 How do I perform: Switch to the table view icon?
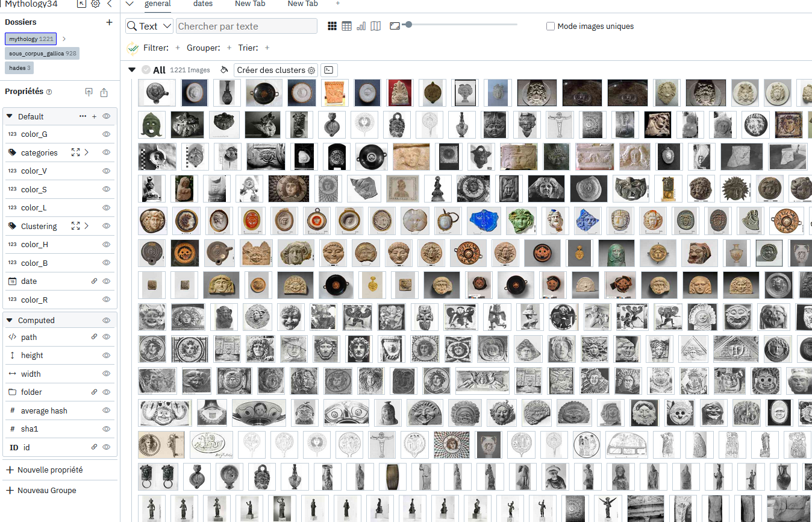pyautogui.click(x=346, y=26)
